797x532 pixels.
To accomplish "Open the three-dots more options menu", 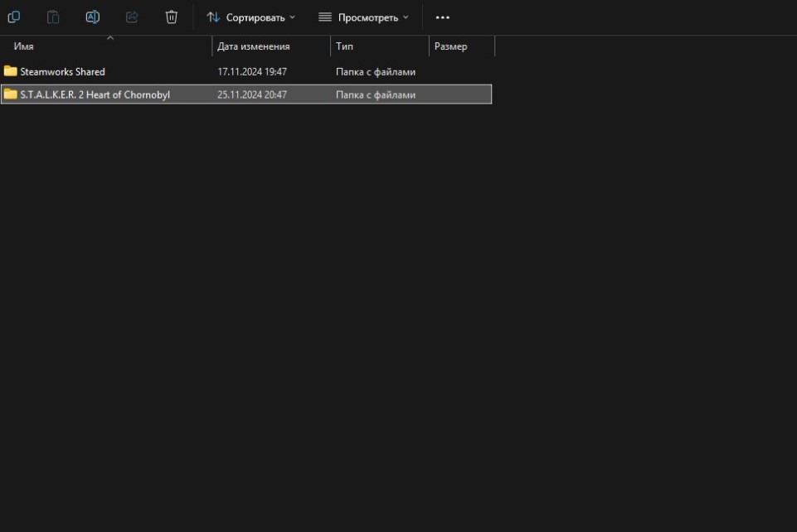I will [x=442, y=17].
